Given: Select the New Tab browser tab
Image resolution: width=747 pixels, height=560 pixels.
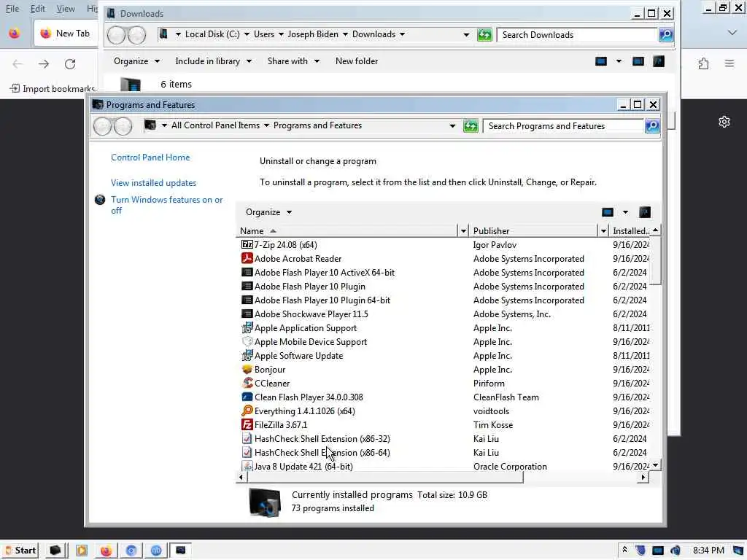Looking at the screenshot, I should pyautogui.click(x=66, y=34).
